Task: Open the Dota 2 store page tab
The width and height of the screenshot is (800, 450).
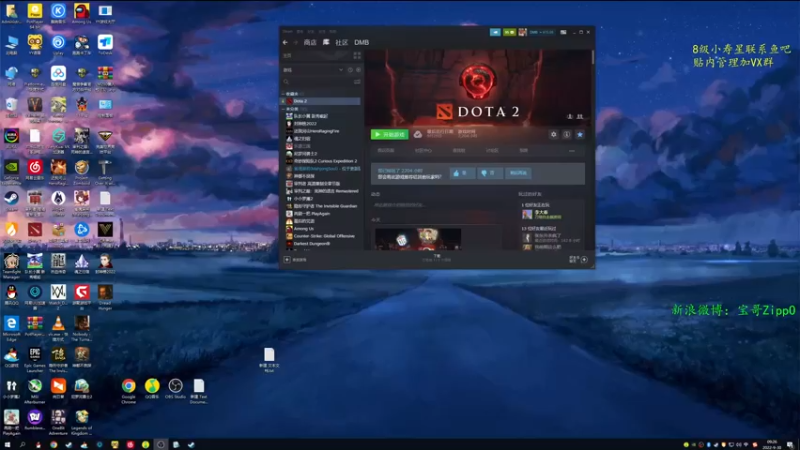Action: click(386, 151)
